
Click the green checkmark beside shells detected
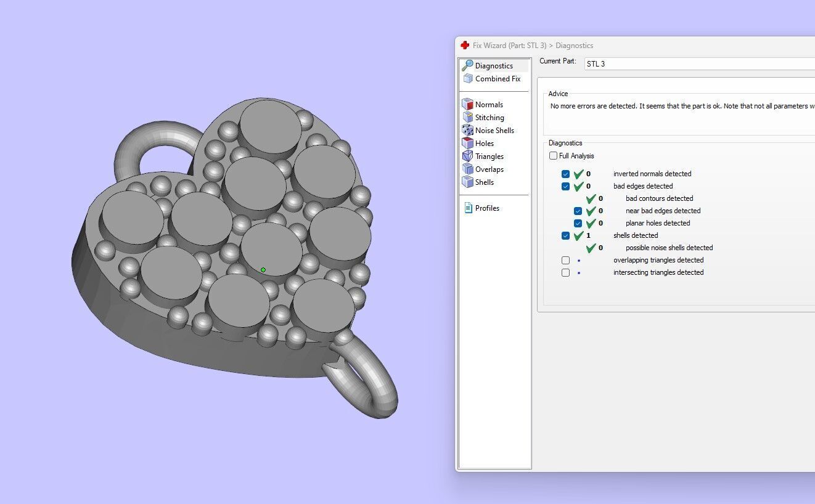578,235
